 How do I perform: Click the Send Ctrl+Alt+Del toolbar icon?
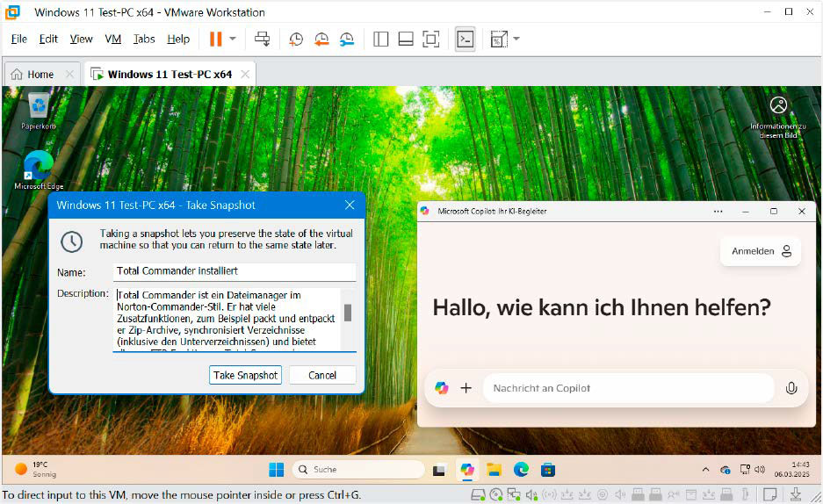[262, 39]
